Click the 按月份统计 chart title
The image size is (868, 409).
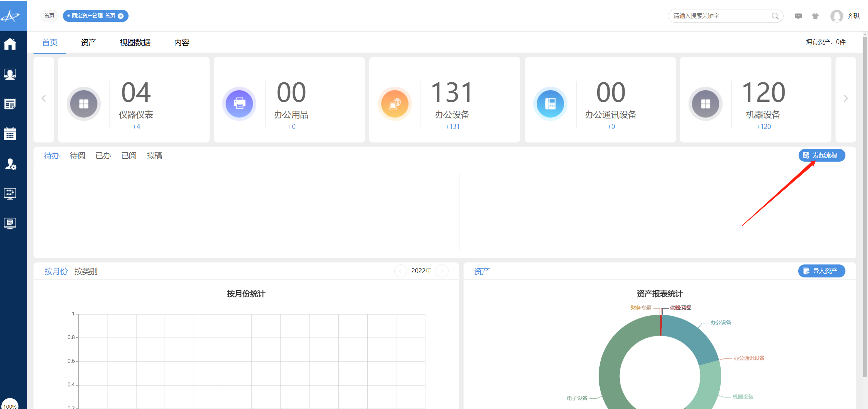[x=246, y=294]
